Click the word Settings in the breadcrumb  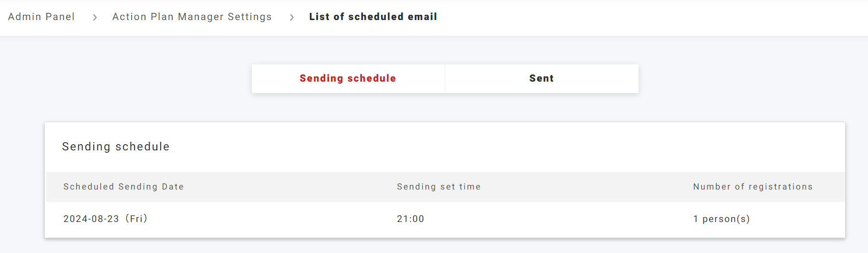click(249, 17)
